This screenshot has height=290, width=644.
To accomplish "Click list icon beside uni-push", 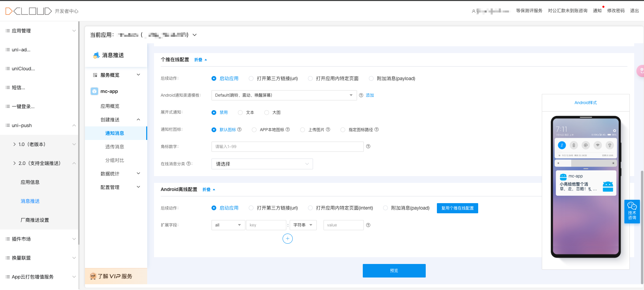I will point(7,125).
